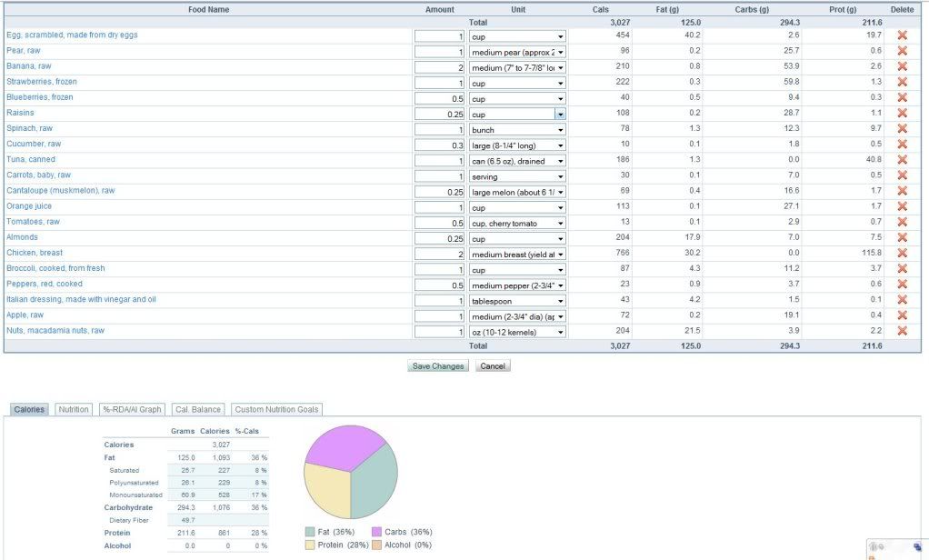
Task: Delete Broccoli, cooked row
Action: coord(902,268)
